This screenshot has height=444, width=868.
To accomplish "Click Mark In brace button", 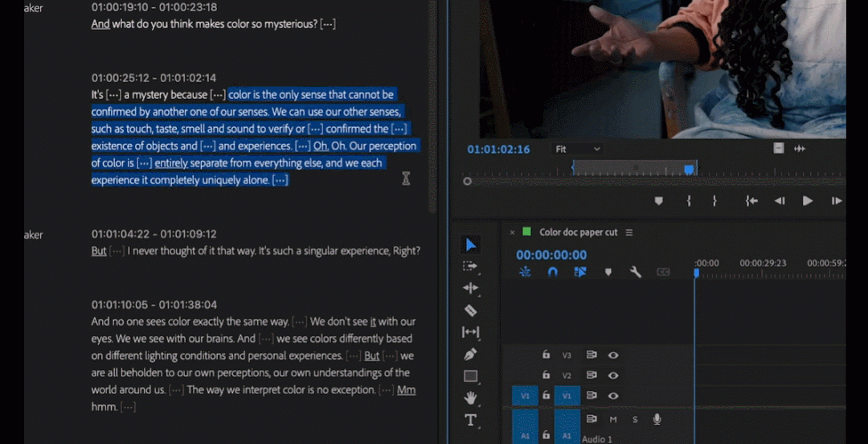I will point(689,200).
